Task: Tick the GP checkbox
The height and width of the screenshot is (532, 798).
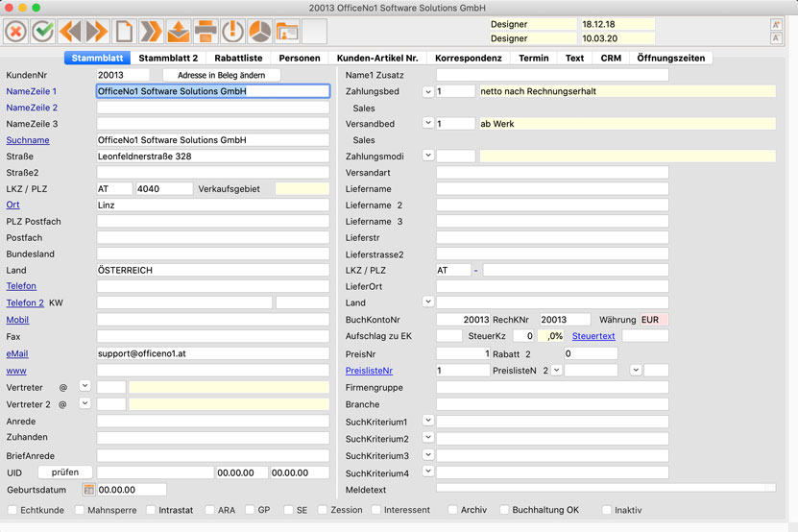Action: click(x=250, y=510)
